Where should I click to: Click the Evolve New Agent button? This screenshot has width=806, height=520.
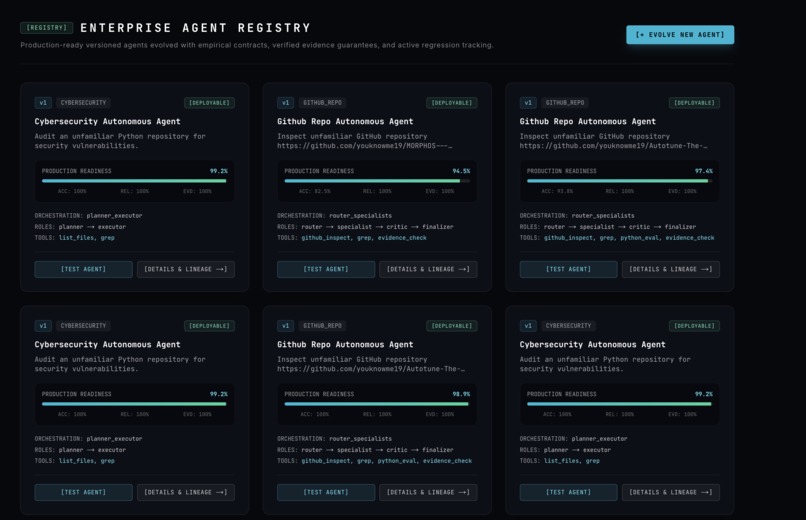[x=680, y=34]
